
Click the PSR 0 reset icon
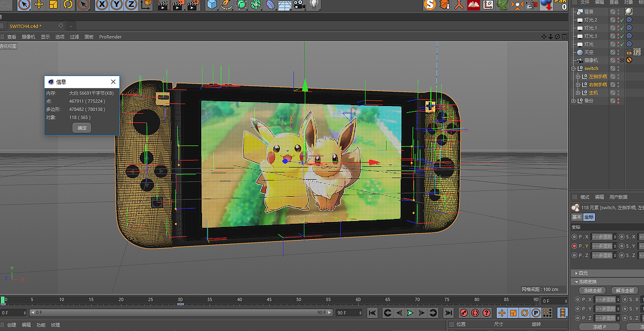[561, 5]
